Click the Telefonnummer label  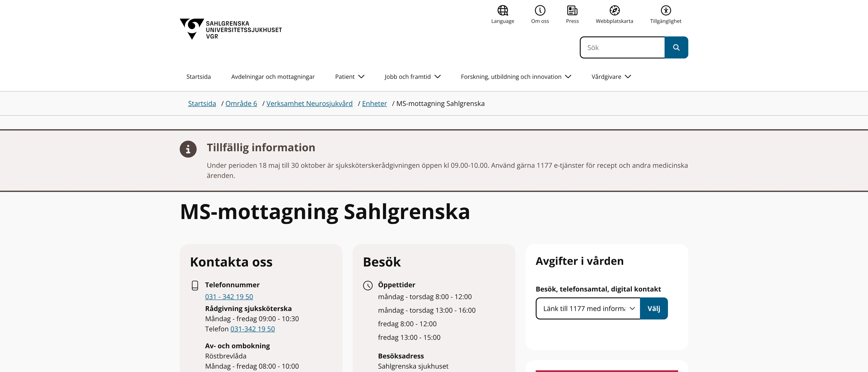tap(232, 285)
